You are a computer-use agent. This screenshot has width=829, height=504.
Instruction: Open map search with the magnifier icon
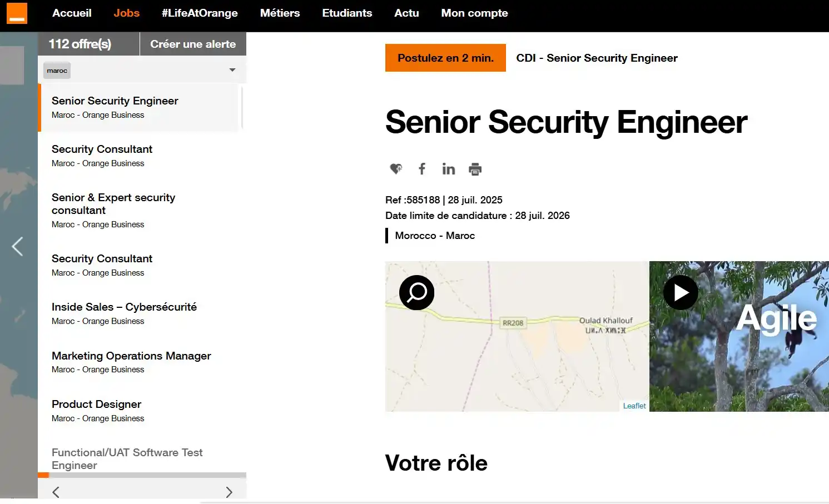click(x=416, y=292)
